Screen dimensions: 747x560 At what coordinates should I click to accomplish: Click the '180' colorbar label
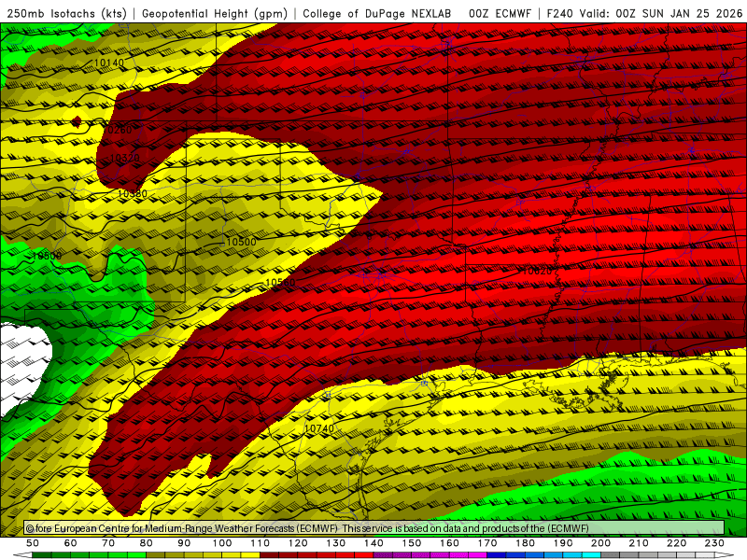[525, 543]
